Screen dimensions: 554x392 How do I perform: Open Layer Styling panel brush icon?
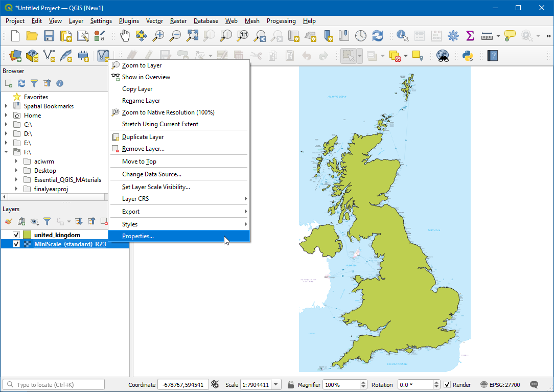(x=8, y=221)
